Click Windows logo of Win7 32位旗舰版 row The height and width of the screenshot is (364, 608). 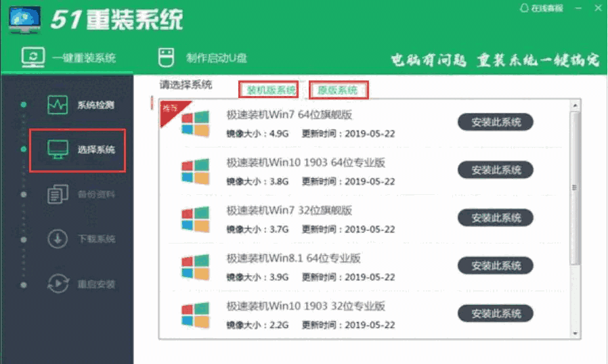(x=196, y=219)
